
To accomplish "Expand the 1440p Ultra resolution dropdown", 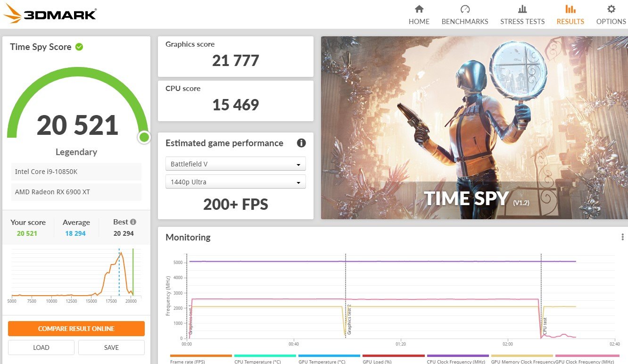I will [x=236, y=182].
